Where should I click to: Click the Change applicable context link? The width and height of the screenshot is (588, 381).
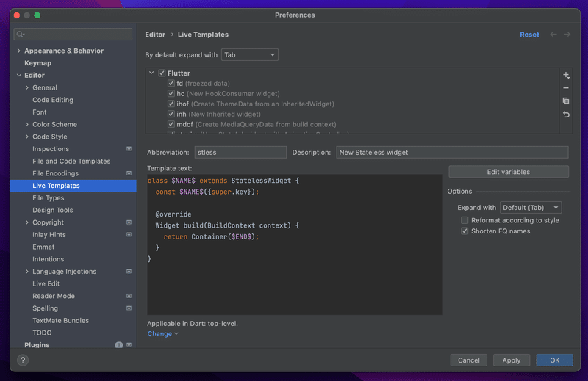click(162, 333)
